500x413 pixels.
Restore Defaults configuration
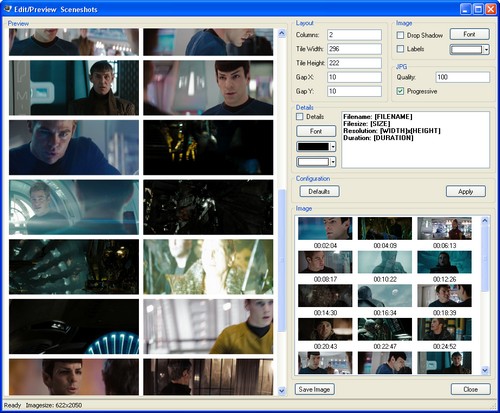319,191
